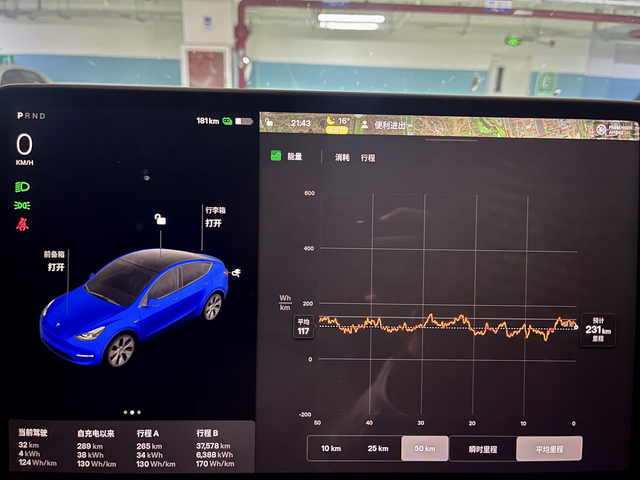Open the trunk via 行李箱 打开
Image resolution: width=640 pixels, height=480 pixels.
point(215,217)
